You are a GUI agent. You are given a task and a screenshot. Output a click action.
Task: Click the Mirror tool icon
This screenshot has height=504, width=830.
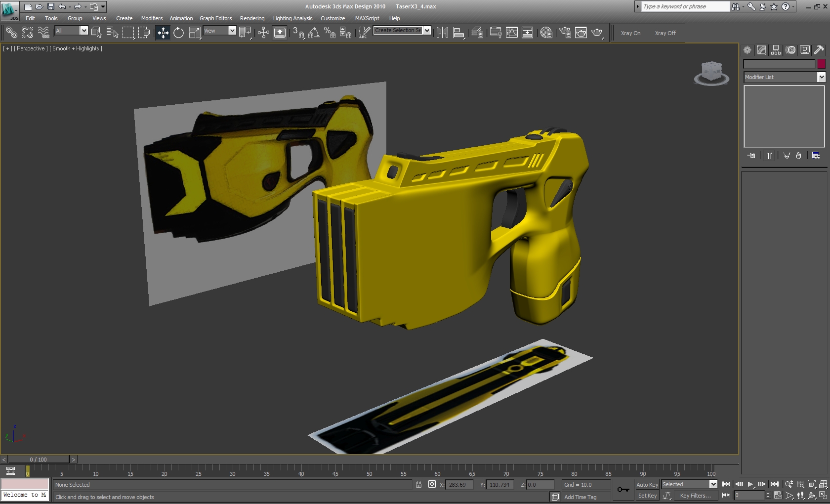(x=442, y=33)
